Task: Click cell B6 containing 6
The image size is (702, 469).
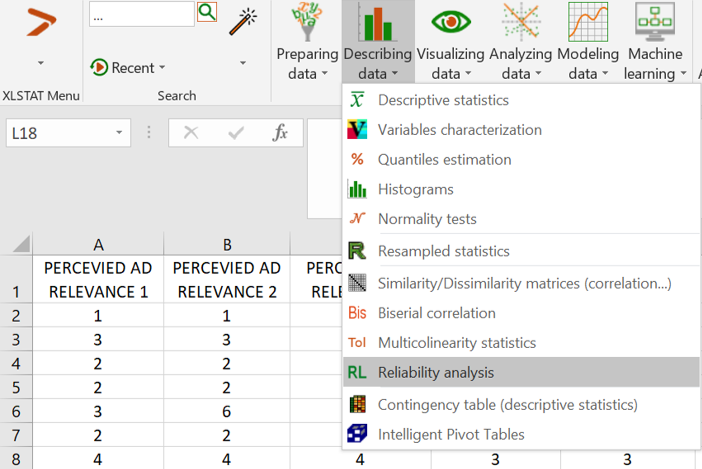Action: tap(227, 411)
